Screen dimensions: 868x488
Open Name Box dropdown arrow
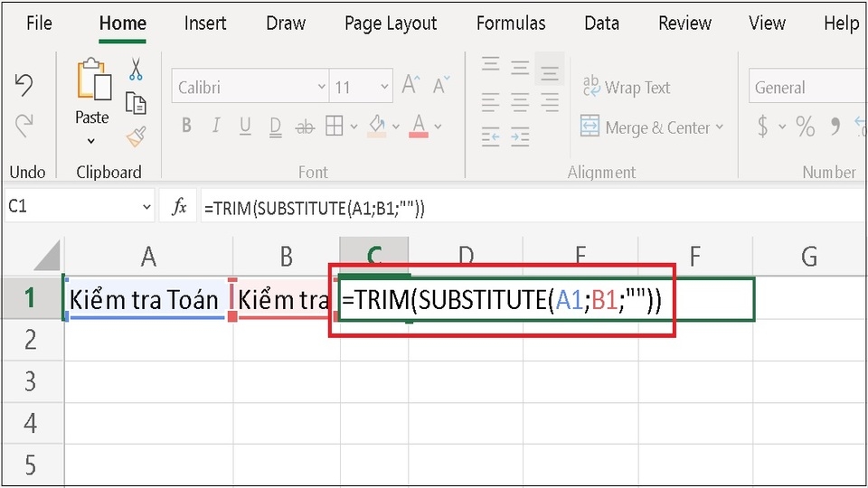[146, 207]
